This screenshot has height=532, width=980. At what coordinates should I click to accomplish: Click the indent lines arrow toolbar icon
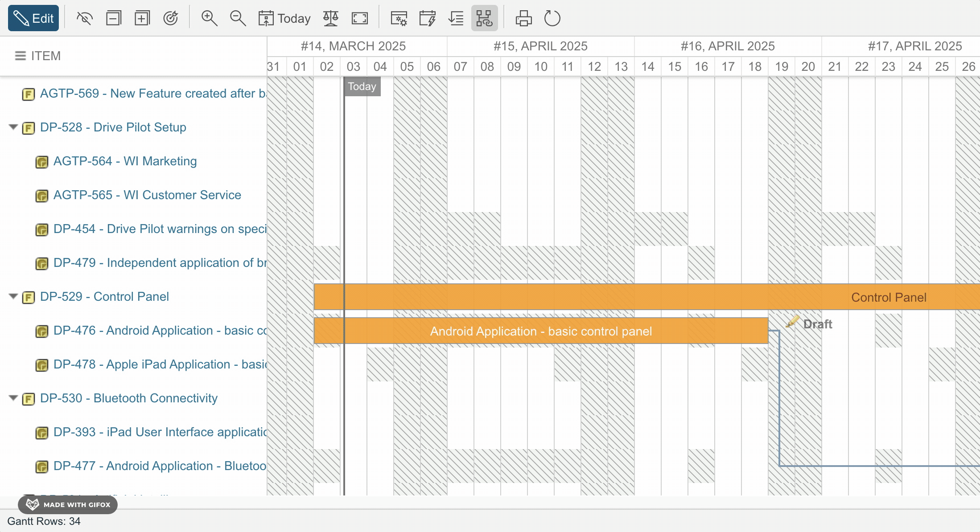(456, 18)
